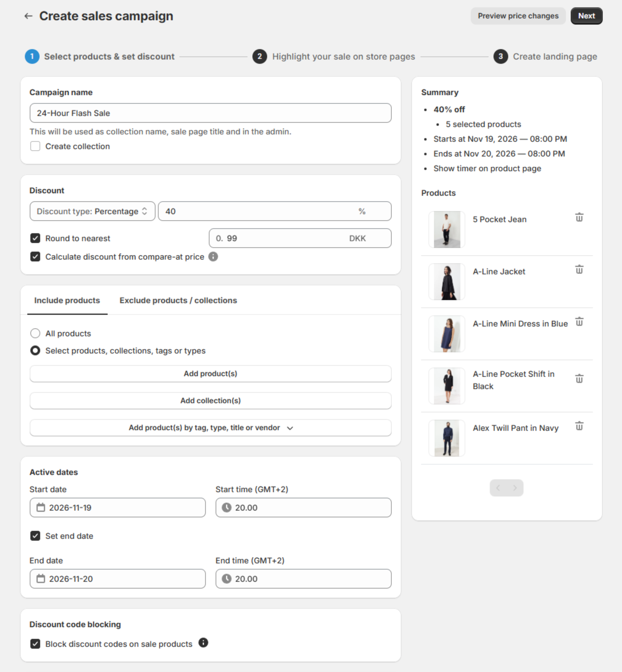
Task: Click Add collection(s) button
Action: point(211,401)
